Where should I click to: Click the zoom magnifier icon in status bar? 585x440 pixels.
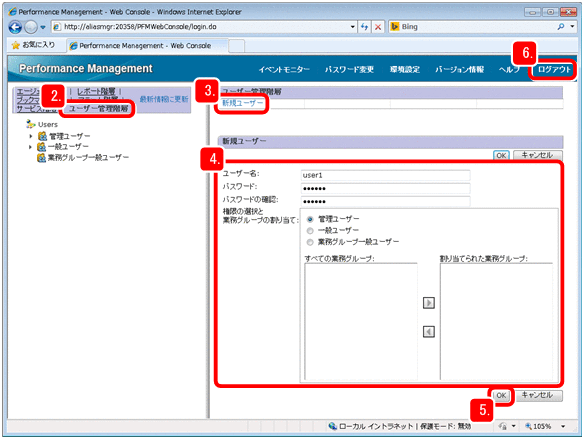pos(528,426)
